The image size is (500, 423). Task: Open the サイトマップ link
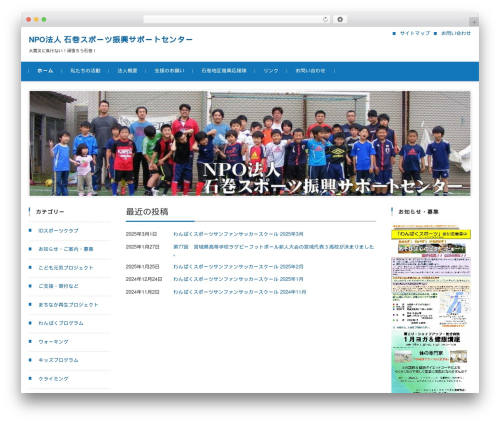[415, 33]
